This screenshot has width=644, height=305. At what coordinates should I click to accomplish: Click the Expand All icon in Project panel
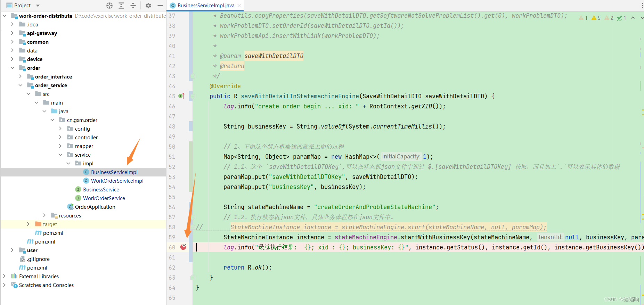[x=121, y=6]
